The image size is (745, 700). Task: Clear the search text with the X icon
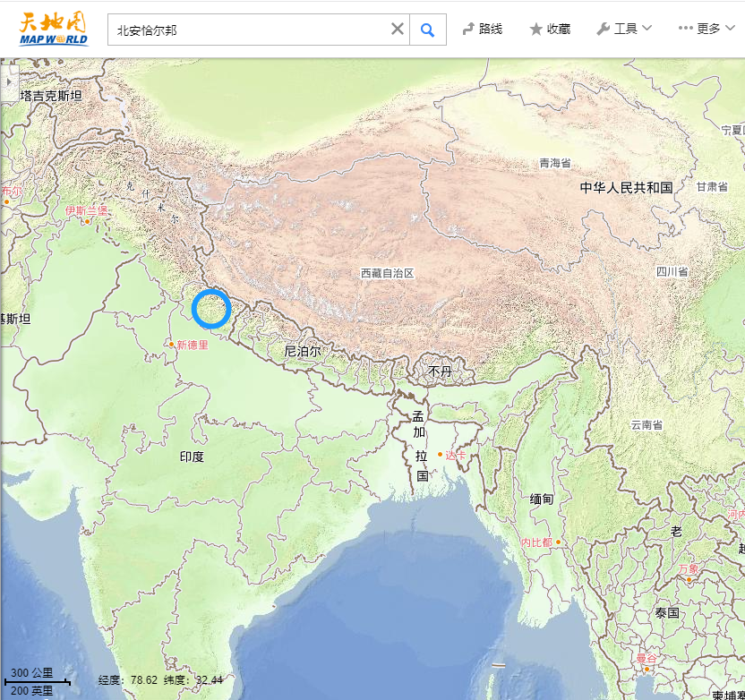tap(398, 30)
